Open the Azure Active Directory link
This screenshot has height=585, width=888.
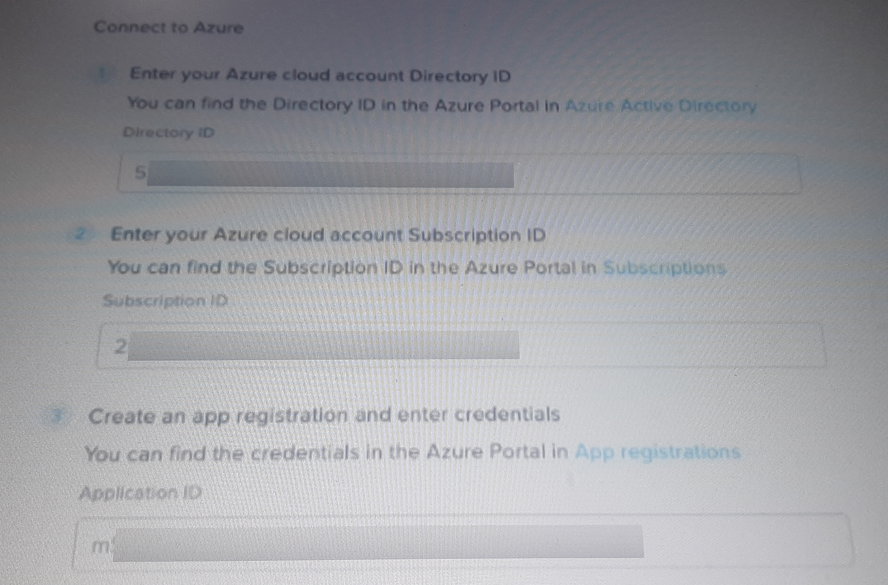[660, 106]
